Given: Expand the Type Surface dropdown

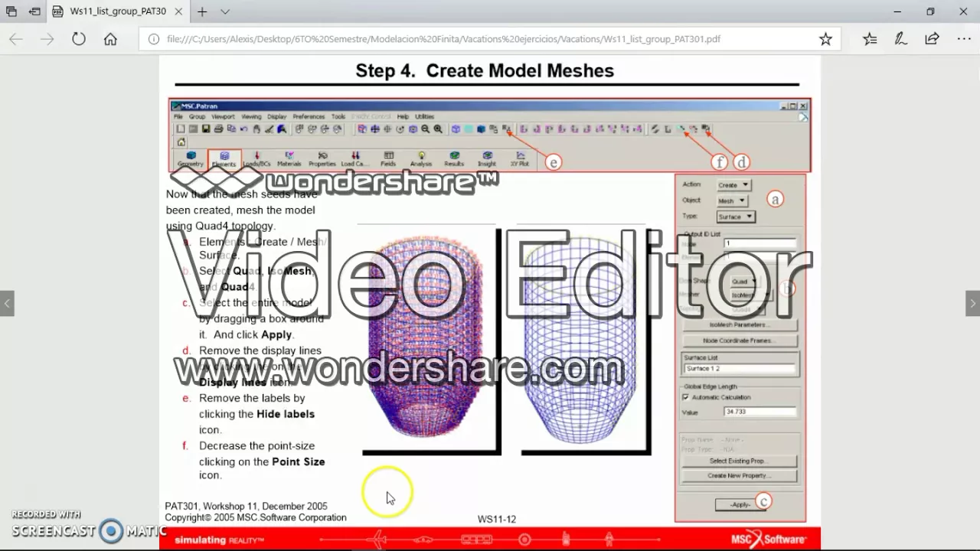Looking at the screenshot, I should click(x=736, y=217).
